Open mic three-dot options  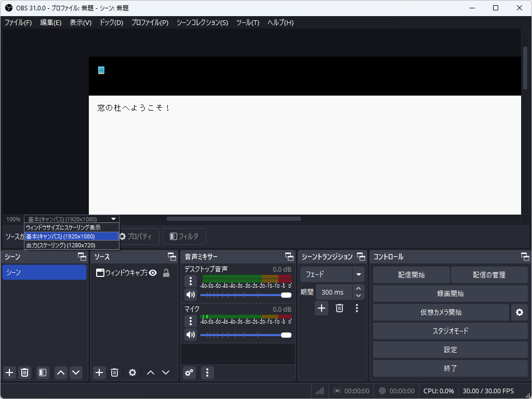(191, 321)
